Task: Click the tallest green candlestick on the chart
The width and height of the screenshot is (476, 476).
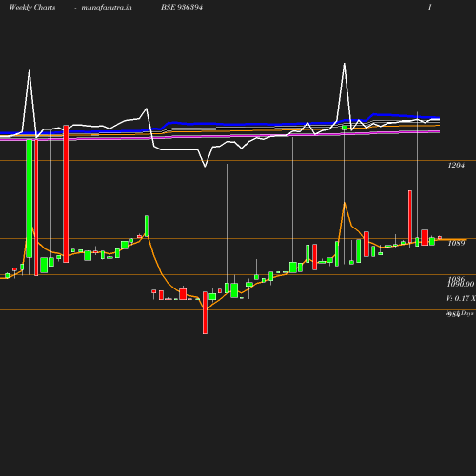Action: tap(30, 198)
